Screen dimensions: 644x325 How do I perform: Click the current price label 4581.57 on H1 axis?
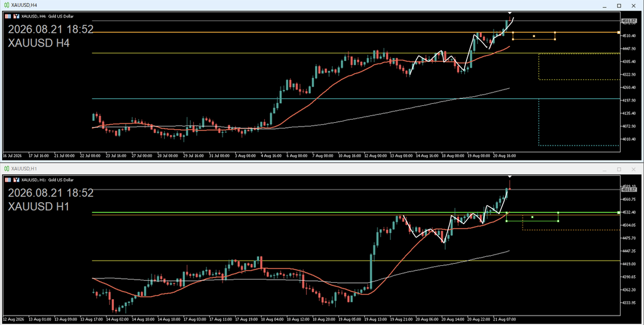[x=628, y=190]
